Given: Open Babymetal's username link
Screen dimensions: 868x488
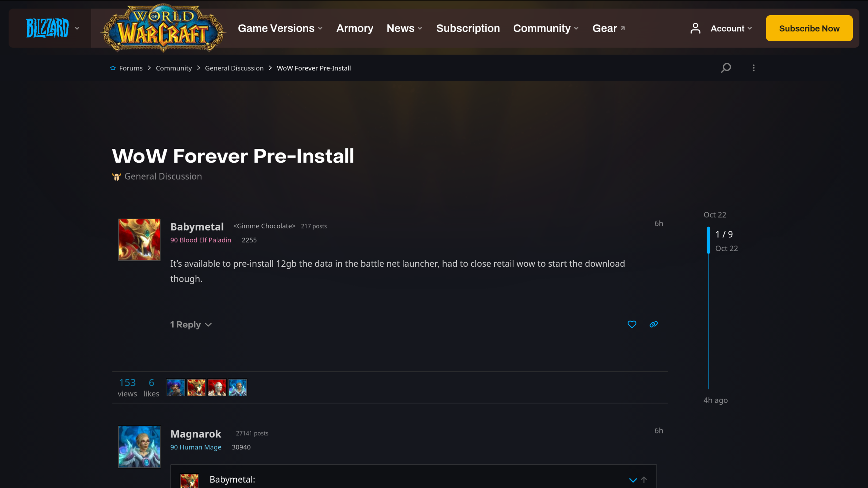Looking at the screenshot, I should click(x=197, y=227).
